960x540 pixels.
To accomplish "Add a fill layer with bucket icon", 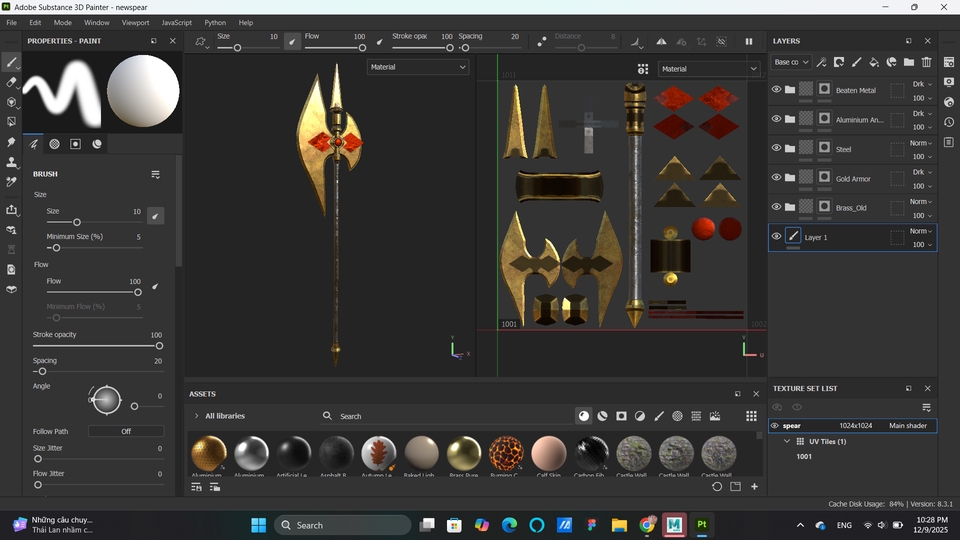I will point(873,62).
